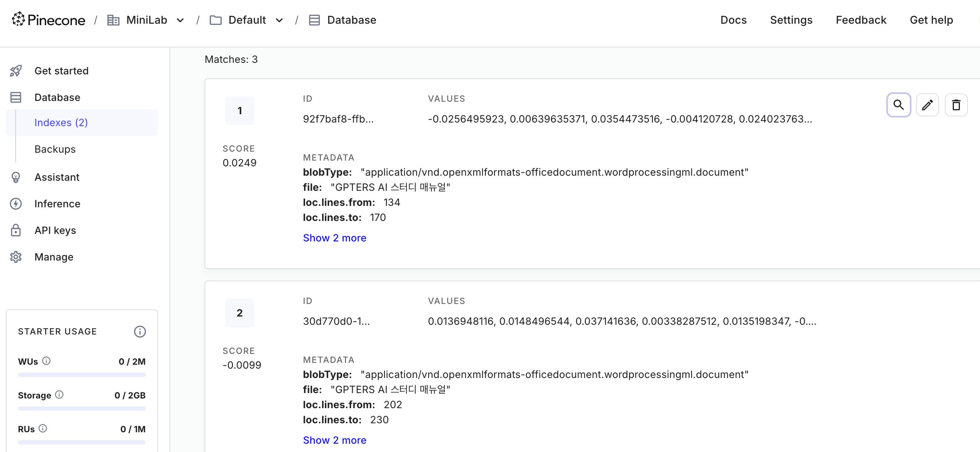Expand metadata with first Show 2 more
This screenshot has width=980, height=452.
coord(335,238)
